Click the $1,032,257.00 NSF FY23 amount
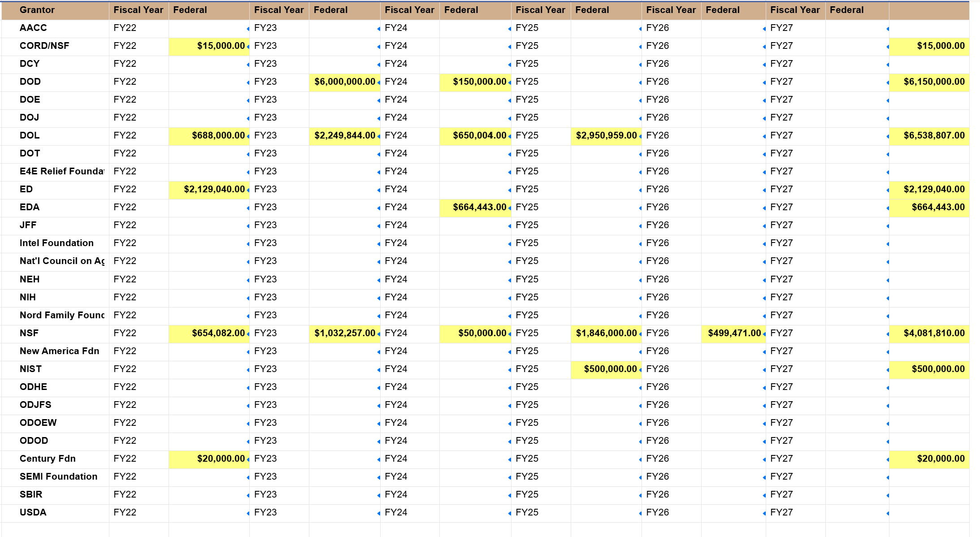This screenshot has width=980, height=537. [344, 333]
